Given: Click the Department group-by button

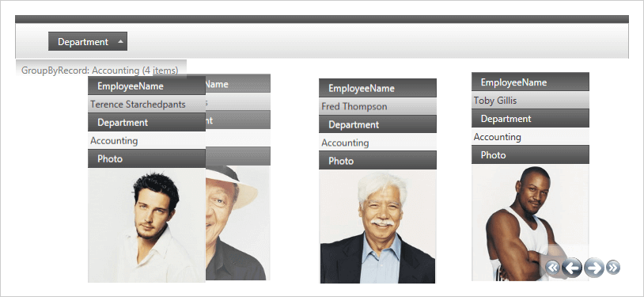Looking at the screenshot, I should [88, 41].
